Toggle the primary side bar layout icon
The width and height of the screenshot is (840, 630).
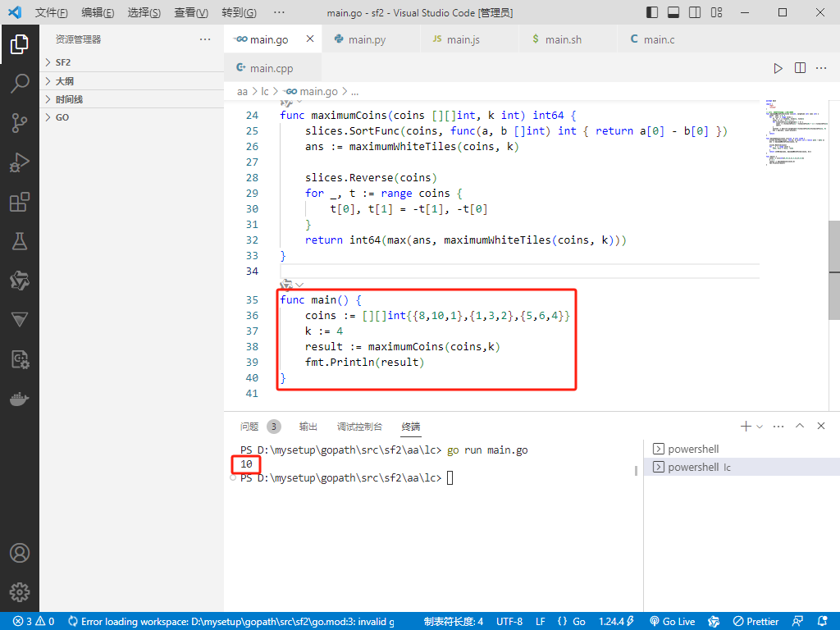652,12
